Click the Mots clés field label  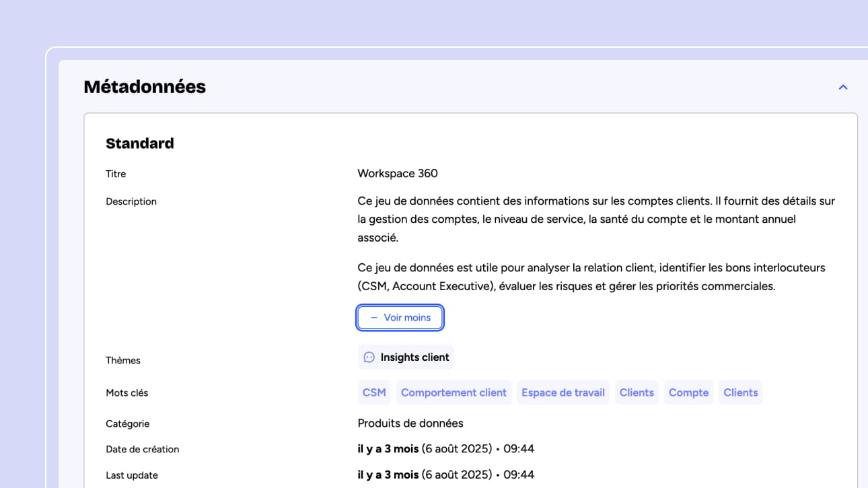126,393
